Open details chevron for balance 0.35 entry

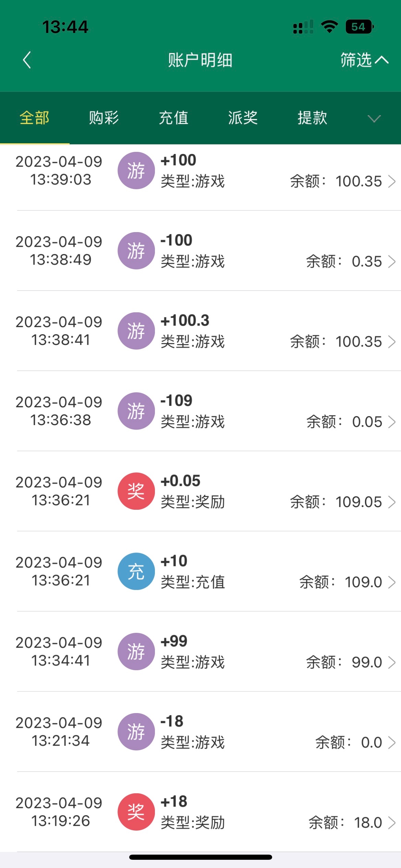click(x=392, y=262)
